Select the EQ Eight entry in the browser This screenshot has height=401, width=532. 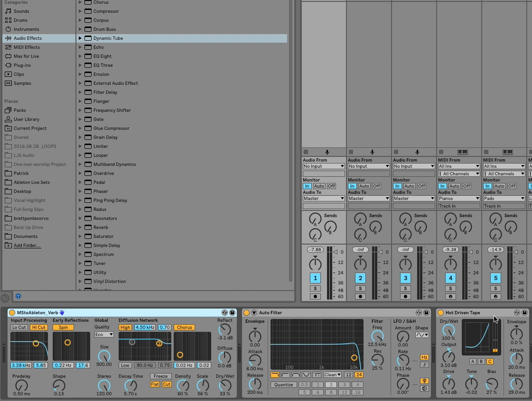pyautogui.click(x=102, y=56)
